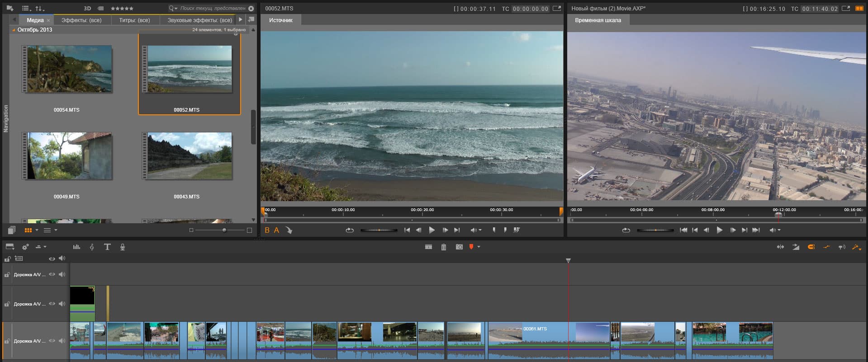Open the audio mixer bars icon

[x=76, y=247]
